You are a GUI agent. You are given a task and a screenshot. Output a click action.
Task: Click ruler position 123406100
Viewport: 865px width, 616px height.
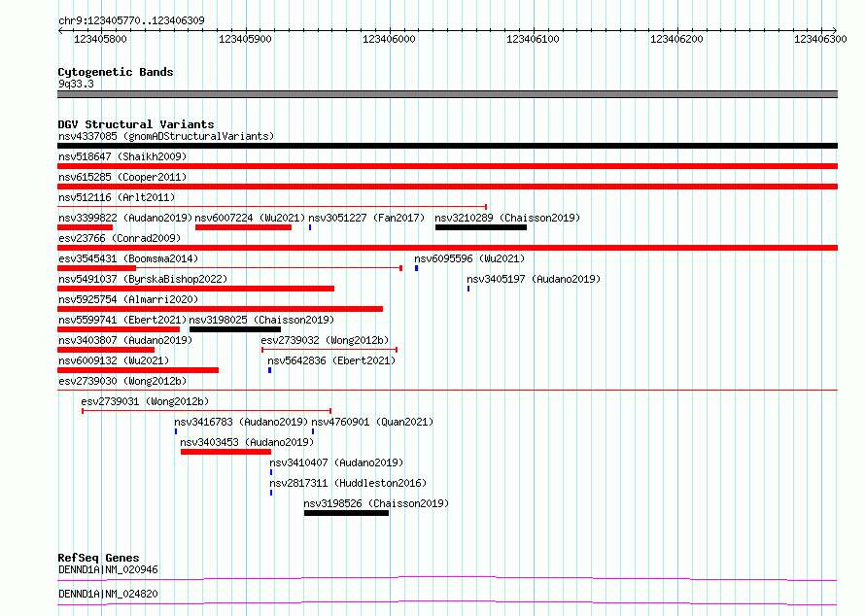(533, 39)
